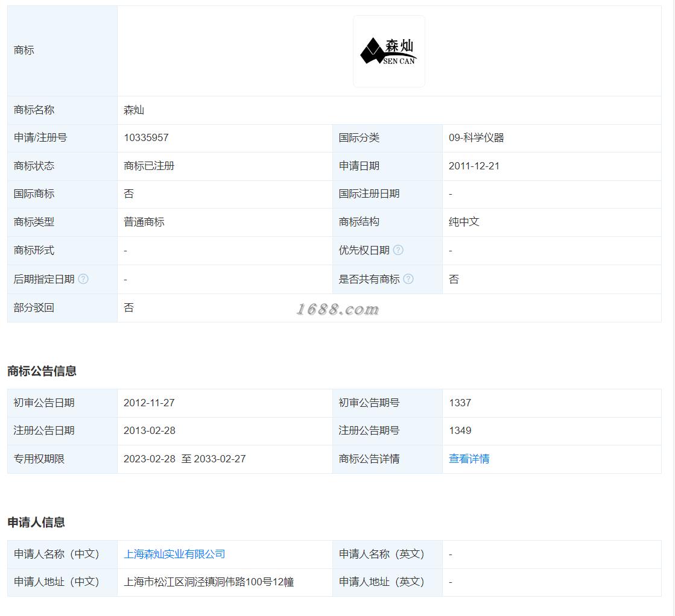Screen dimensions: 675x616
Task: Open help icon next to 是否共有商标
Action: pyautogui.click(x=408, y=278)
